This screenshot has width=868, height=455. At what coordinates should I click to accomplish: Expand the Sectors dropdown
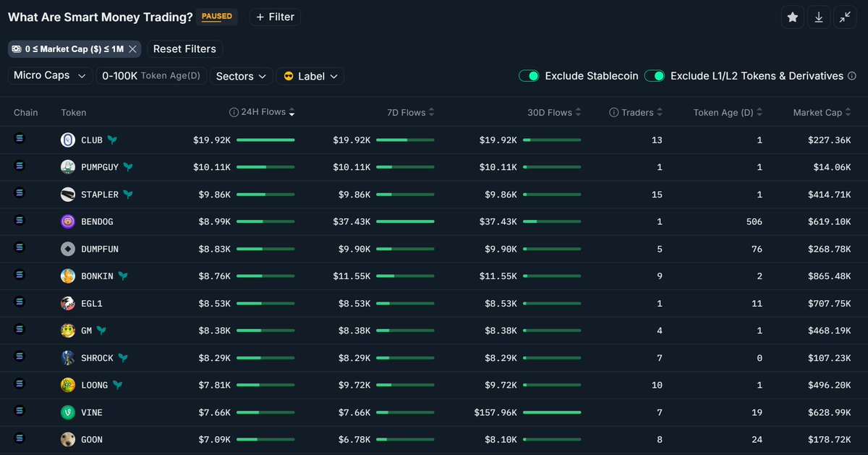[x=241, y=75]
